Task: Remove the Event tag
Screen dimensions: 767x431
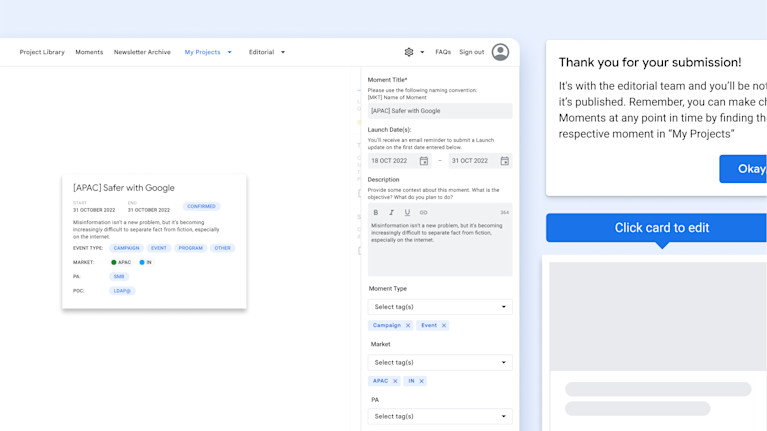Action: pyautogui.click(x=444, y=325)
